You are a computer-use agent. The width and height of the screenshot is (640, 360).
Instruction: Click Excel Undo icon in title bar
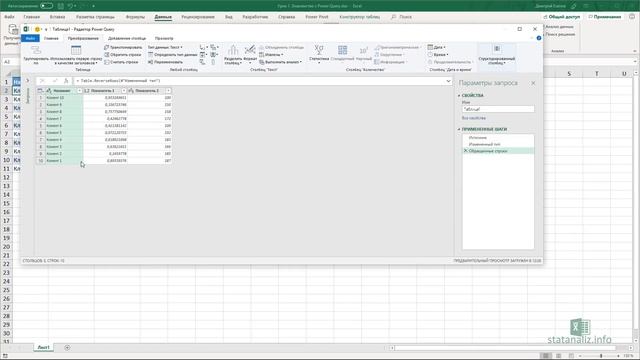click(x=70, y=6)
